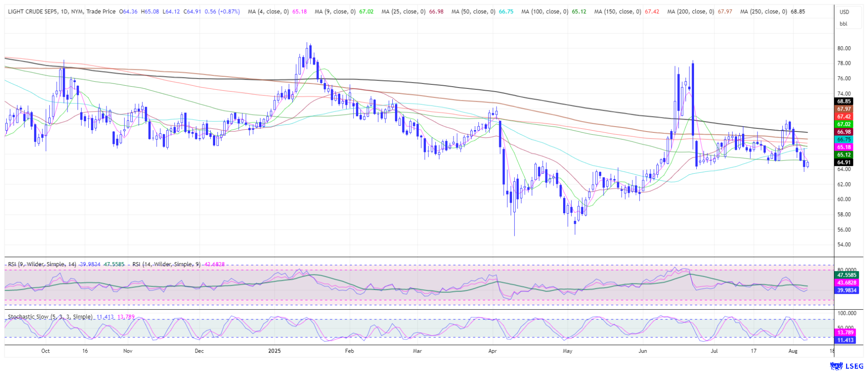
Task: Click the black 68.85 price tag
Action: click(x=844, y=102)
